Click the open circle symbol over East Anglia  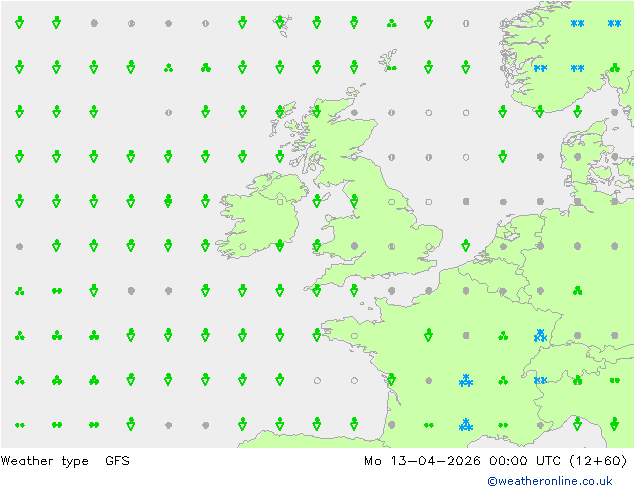429,246
